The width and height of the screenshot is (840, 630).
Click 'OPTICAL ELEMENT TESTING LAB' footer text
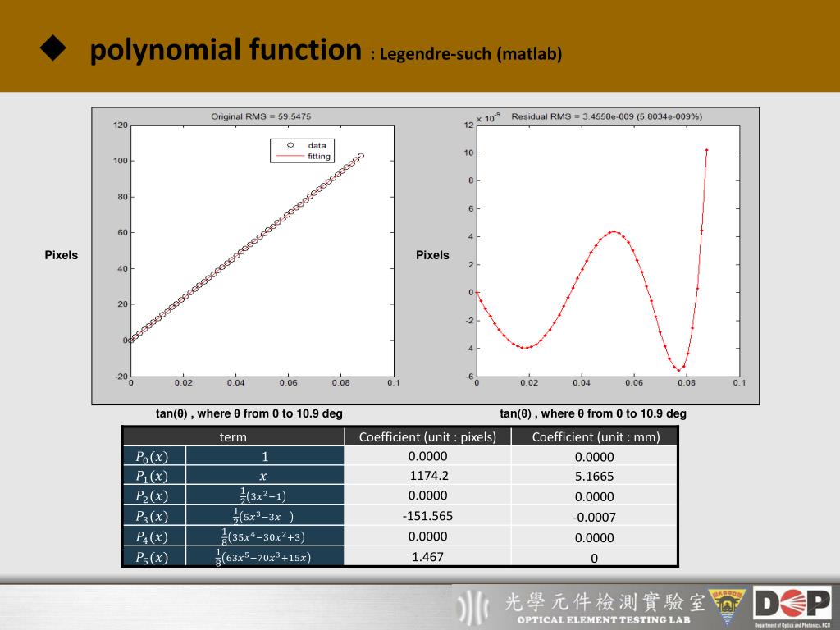[x=604, y=619]
